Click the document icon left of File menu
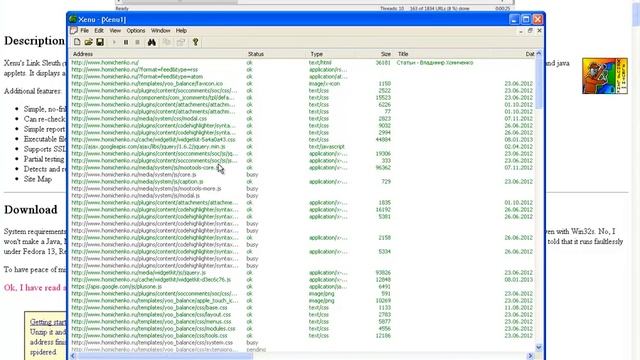The height and width of the screenshot is (360, 640). tap(73, 31)
